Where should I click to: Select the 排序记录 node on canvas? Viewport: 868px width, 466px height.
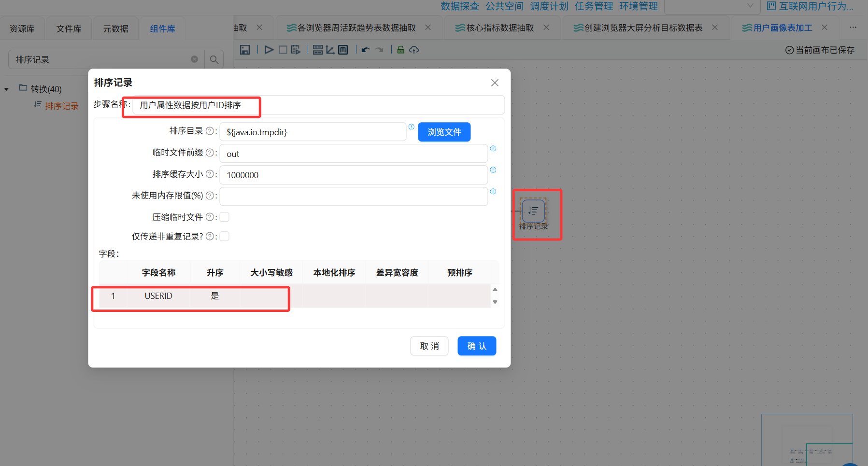(x=533, y=211)
